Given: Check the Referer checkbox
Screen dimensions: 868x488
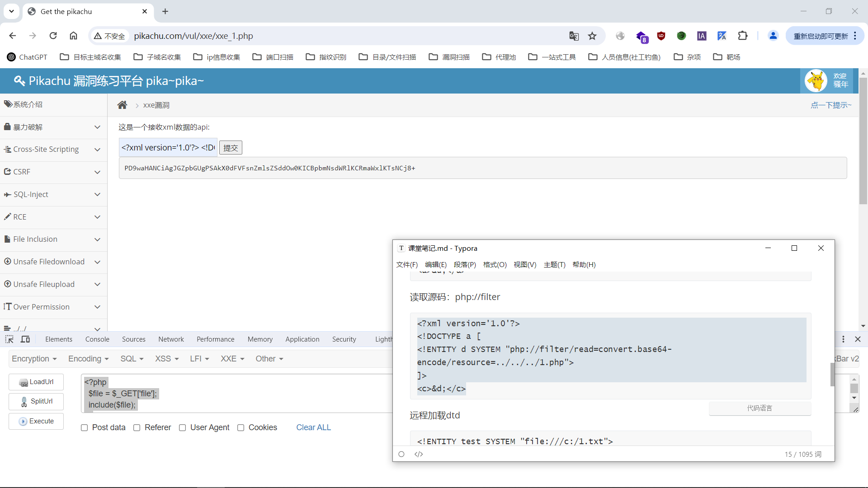Looking at the screenshot, I should [137, 427].
